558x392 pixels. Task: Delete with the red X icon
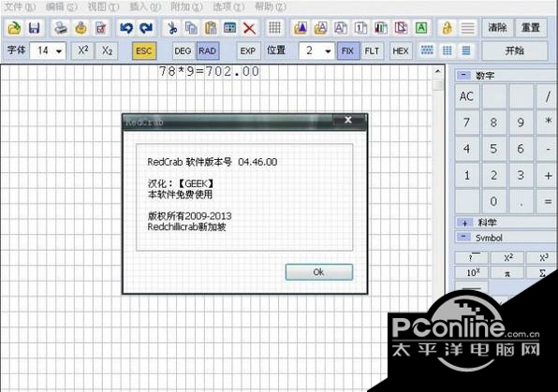[249, 28]
